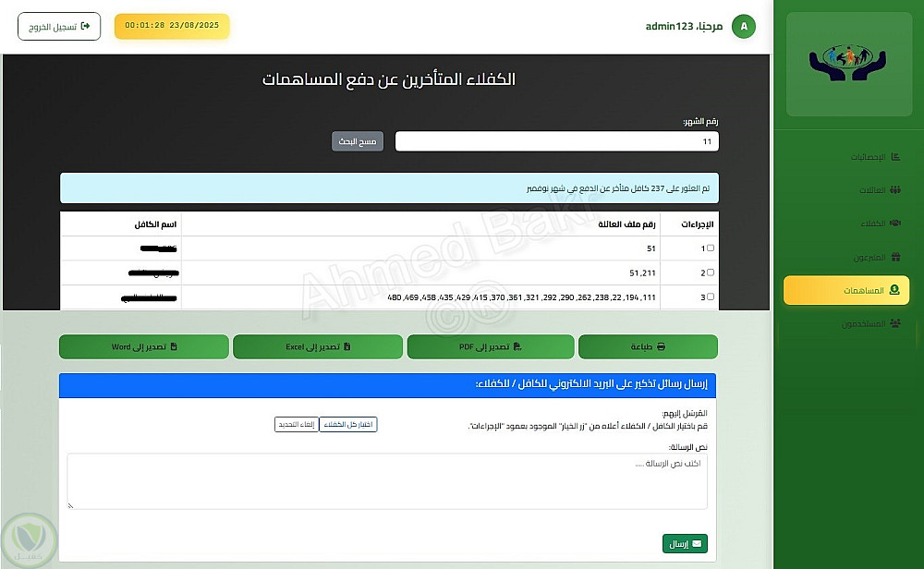This screenshot has width=924, height=569.
Task: Select المساهمات contributions menu item
Action: coord(846,290)
